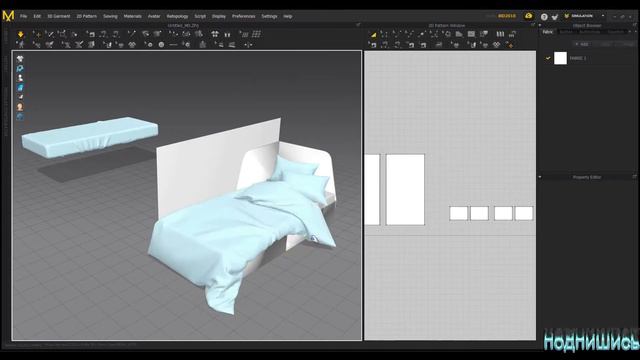Open the Retopology menu
Image resolution: width=640 pixels, height=360 pixels.
(178, 16)
